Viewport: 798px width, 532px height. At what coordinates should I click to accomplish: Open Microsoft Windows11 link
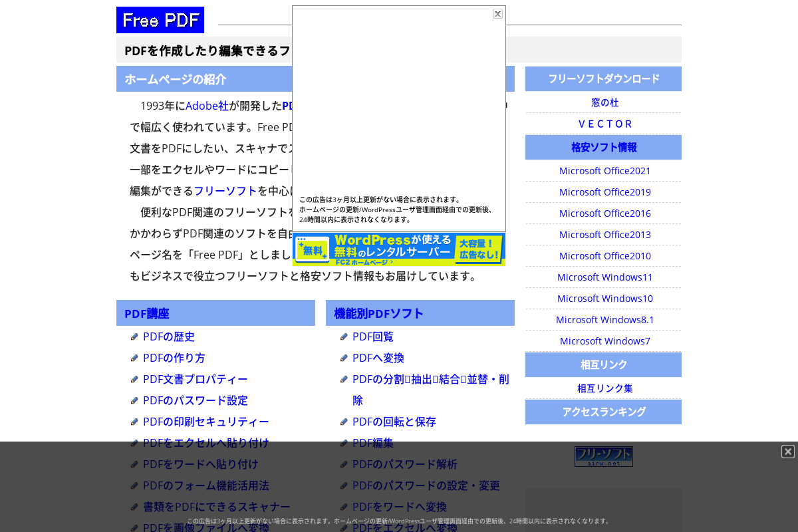(604, 277)
